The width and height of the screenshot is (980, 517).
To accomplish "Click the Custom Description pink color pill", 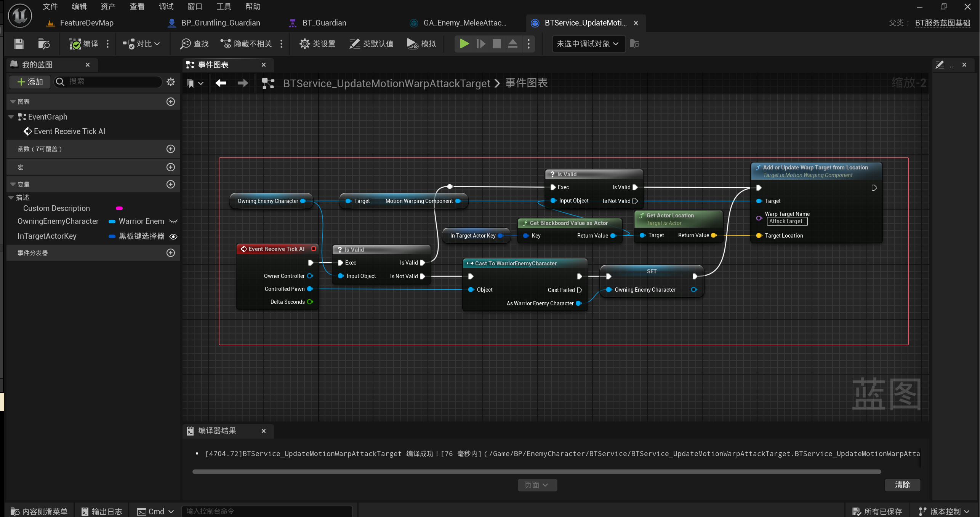I will tap(119, 208).
